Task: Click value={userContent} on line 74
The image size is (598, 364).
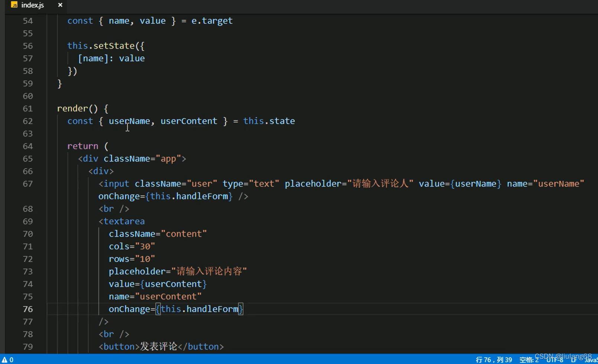Action: 158,284
